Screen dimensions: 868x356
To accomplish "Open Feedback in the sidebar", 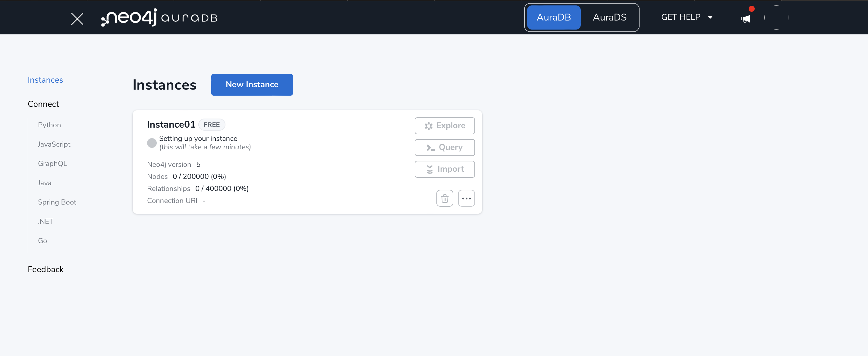I will tap(46, 269).
